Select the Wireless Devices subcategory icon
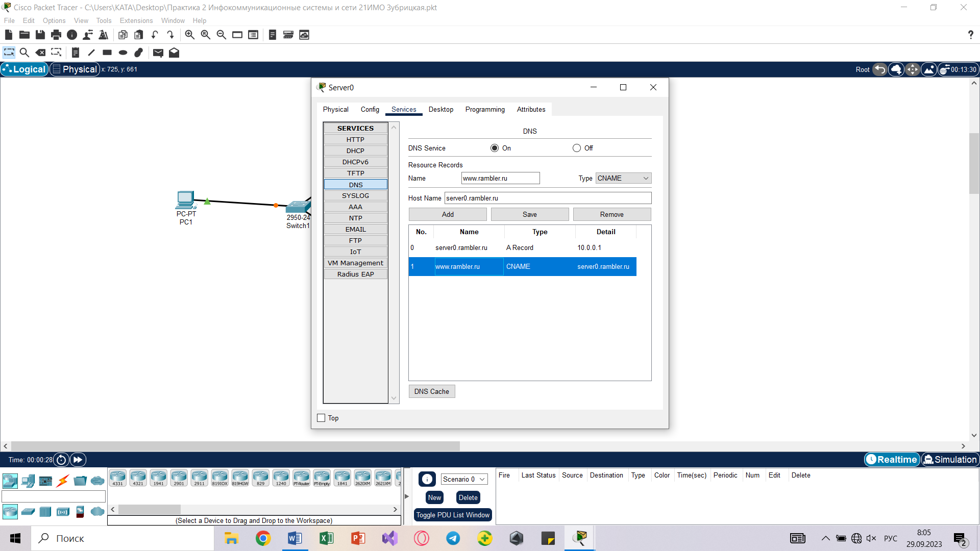The width and height of the screenshot is (980, 551). tap(63, 511)
